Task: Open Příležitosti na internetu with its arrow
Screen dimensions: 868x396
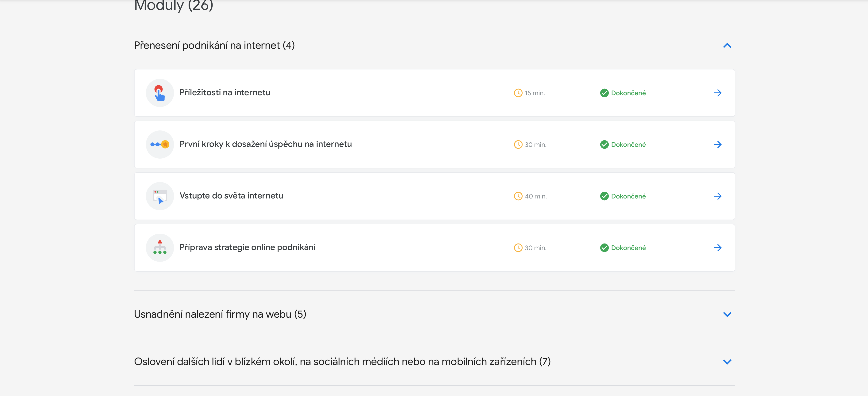Action: pos(718,93)
